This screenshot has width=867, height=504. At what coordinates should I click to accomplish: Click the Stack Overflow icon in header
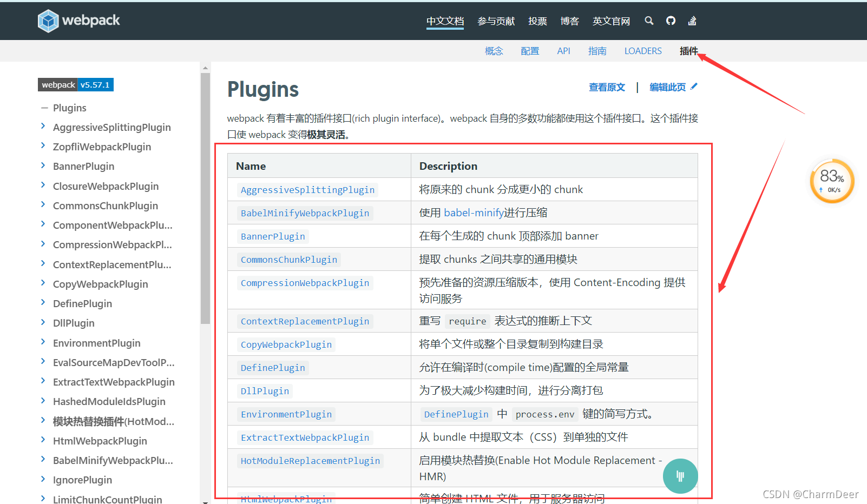point(692,21)
